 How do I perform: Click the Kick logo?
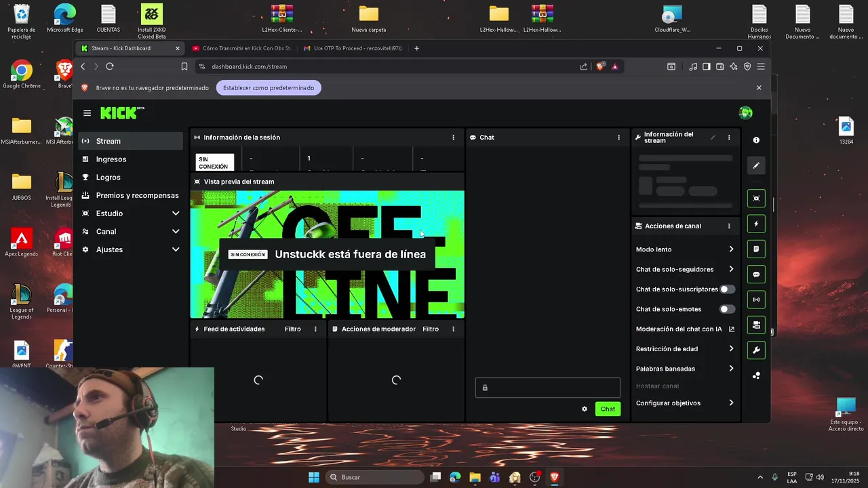122,113
